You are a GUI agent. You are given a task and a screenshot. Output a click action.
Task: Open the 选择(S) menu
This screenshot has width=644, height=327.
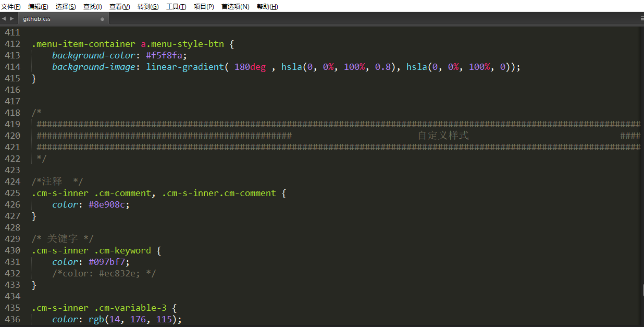click(66, 7)
